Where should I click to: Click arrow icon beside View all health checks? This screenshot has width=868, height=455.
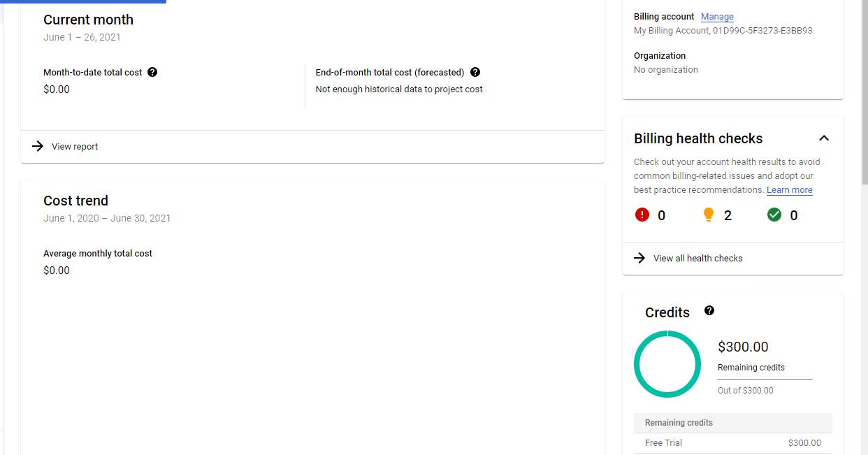pyautogui.click(x=639, y=258)
